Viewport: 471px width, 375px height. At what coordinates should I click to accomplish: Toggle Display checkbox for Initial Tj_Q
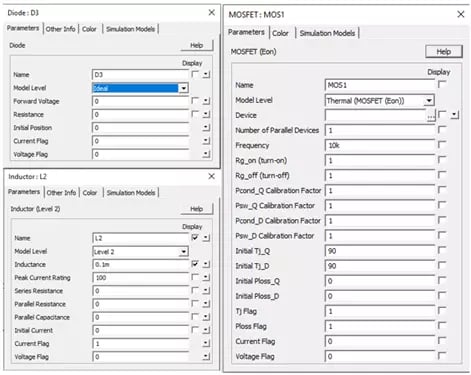[442, 250]
